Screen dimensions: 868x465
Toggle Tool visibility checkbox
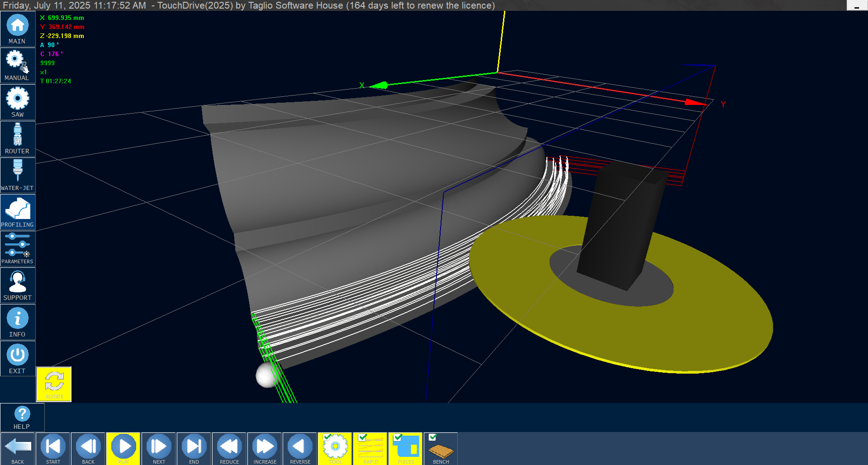point(327,437)
